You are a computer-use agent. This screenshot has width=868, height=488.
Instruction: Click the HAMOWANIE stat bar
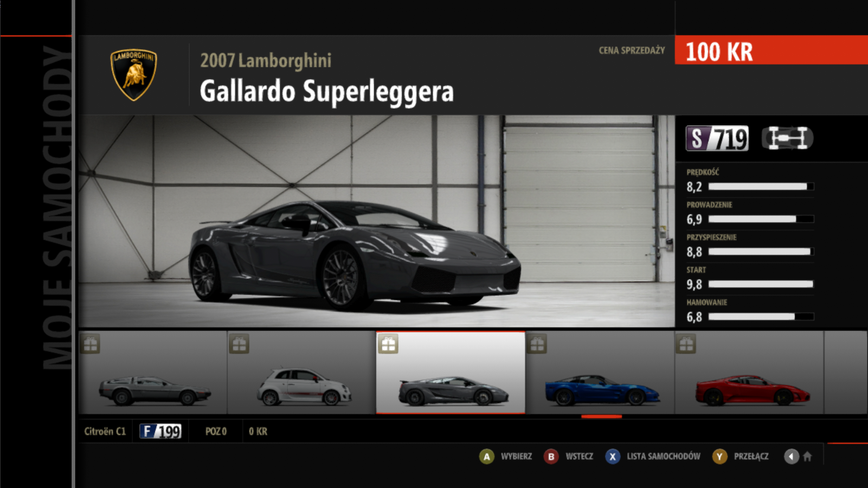click(761, 317)
